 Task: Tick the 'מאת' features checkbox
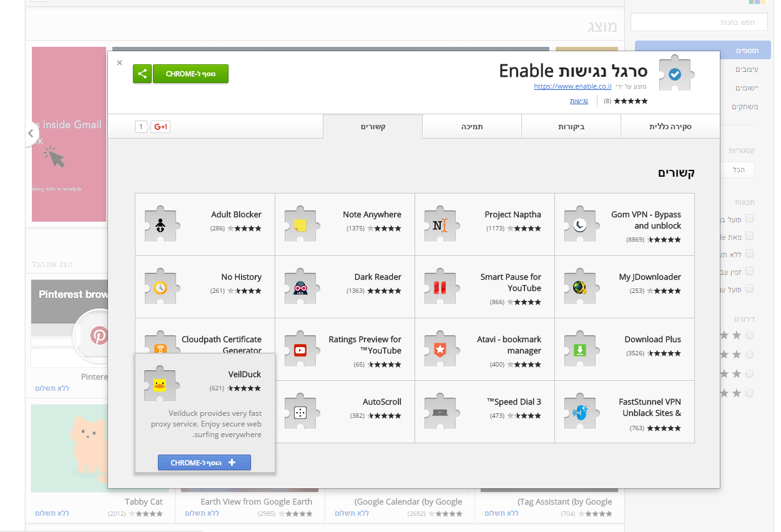[750, 236]
